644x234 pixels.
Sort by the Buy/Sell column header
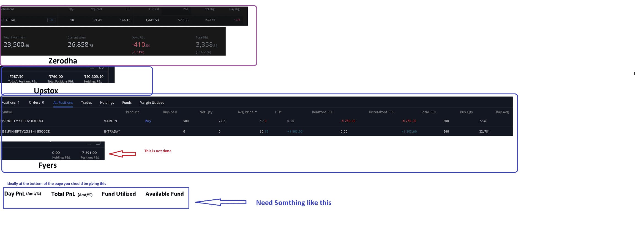pos(170,112)
